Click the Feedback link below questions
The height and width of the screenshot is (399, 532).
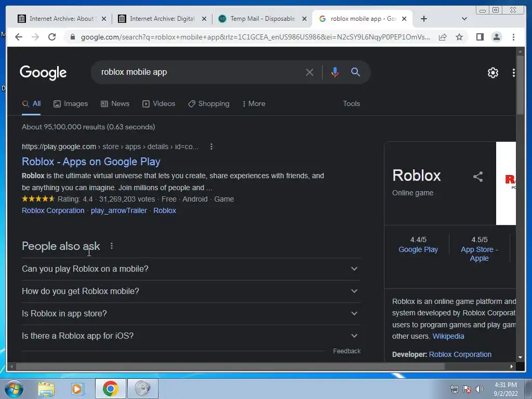[x=347, y=351]
